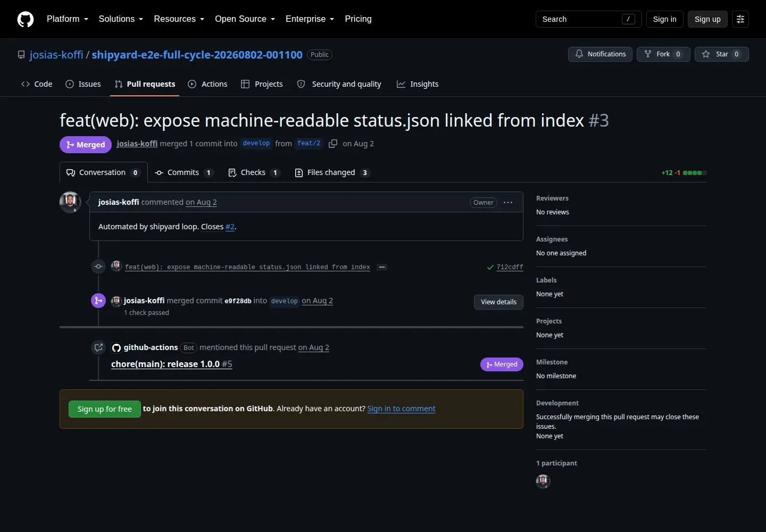Open the Enterprise dropdown

click(310, 19)
